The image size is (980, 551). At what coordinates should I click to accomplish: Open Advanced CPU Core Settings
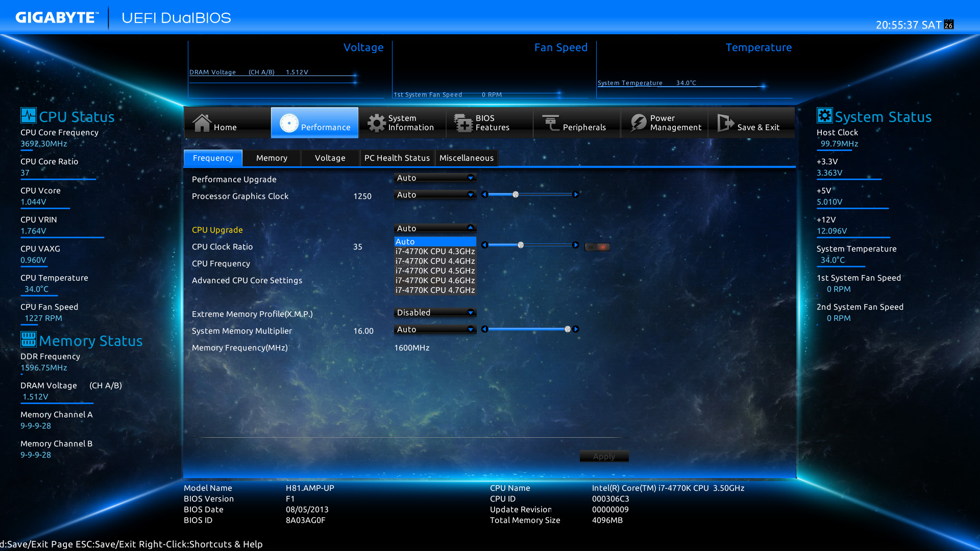coord(247,280)
